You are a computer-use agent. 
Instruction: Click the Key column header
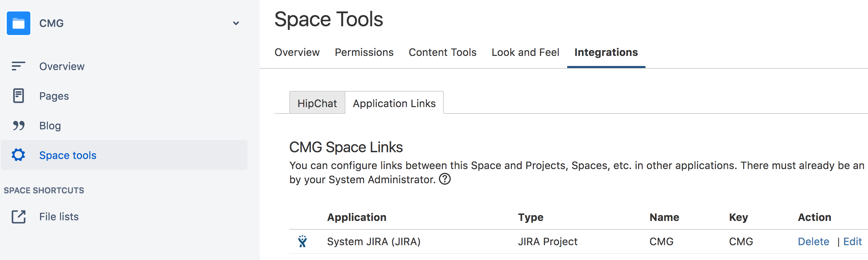click(739, 217)
